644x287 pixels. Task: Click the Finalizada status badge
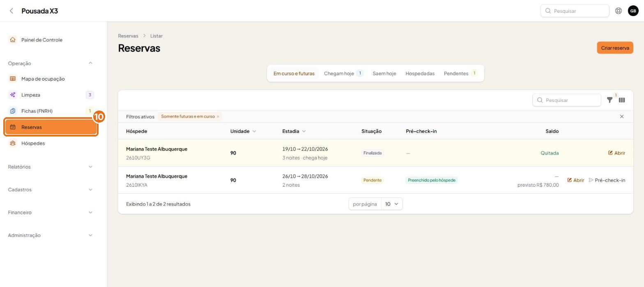pos(372,153)
